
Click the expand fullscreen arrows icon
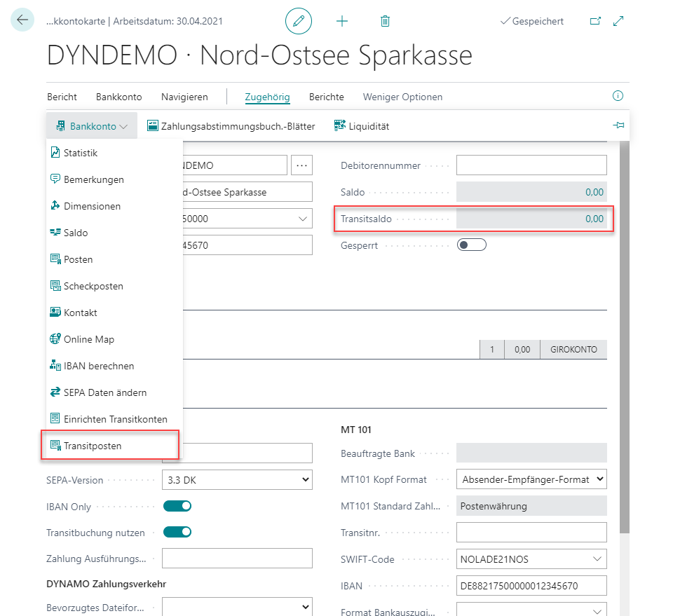618,21
